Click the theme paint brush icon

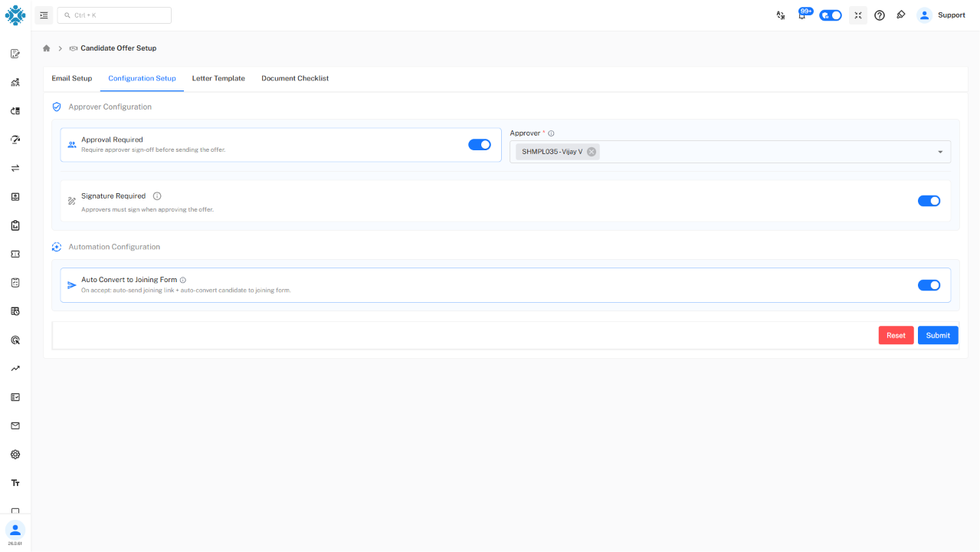[x=901, y=15]
